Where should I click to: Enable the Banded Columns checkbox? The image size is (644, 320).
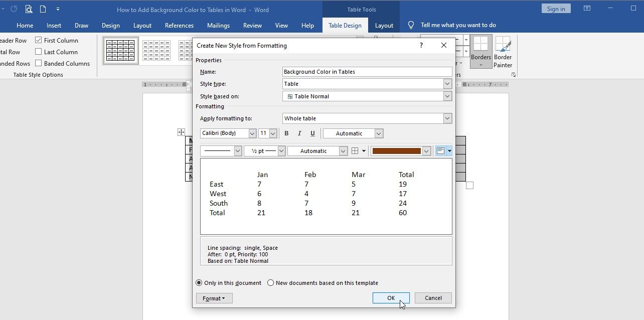tap(39, 63)
